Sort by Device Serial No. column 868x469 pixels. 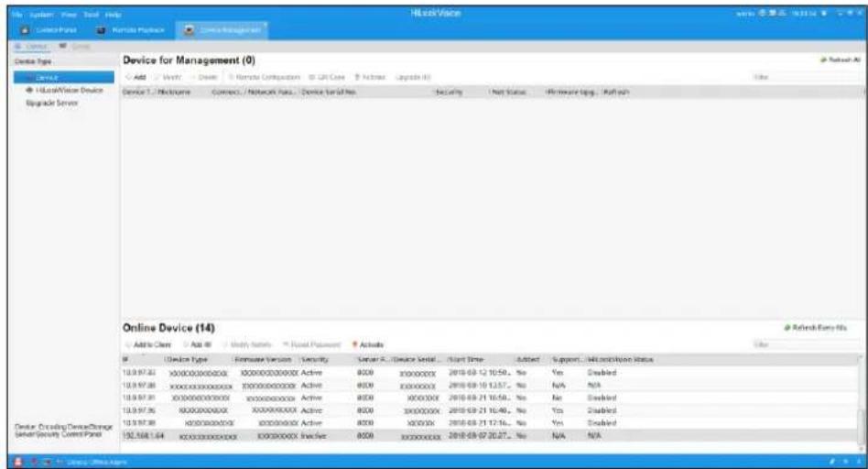(x=365, y=92)
